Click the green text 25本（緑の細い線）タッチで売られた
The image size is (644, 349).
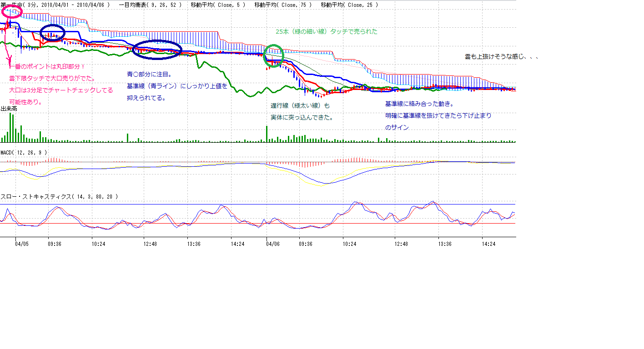pos(327,32)
